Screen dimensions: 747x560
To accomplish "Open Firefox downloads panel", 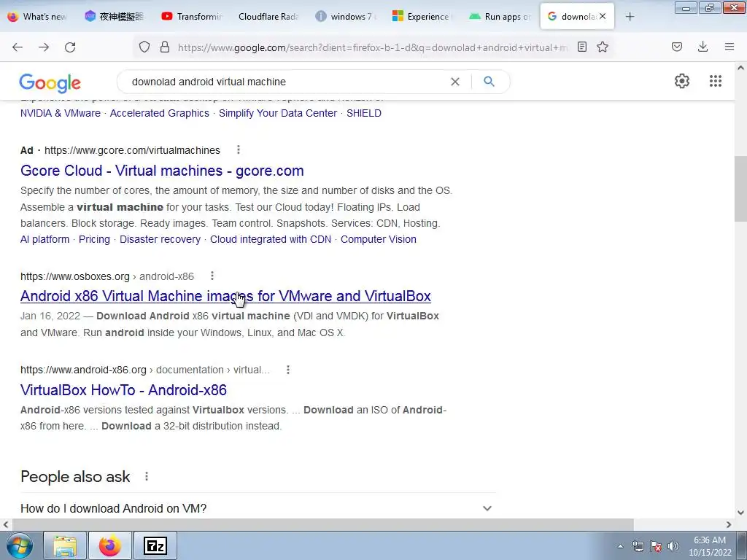I will 703,47.
